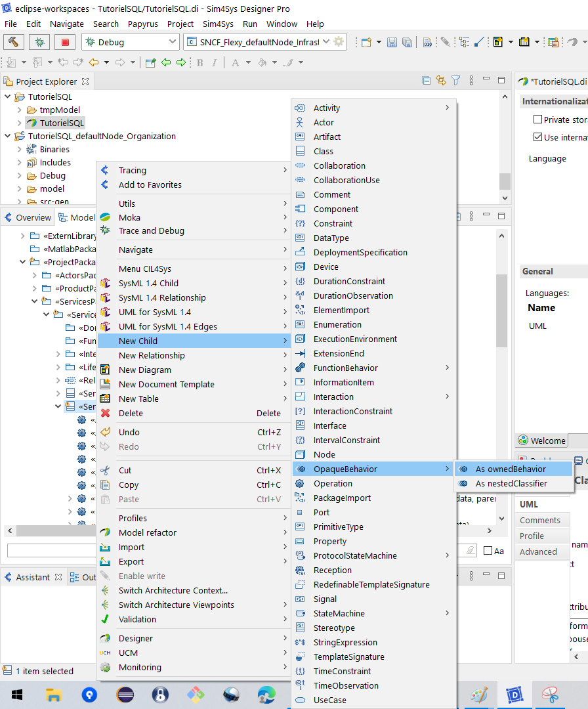Screen dimensions: 588x709
Task: Toggle the Private storage checkbox
Action: pyautogui.click(x=537, y=119)
